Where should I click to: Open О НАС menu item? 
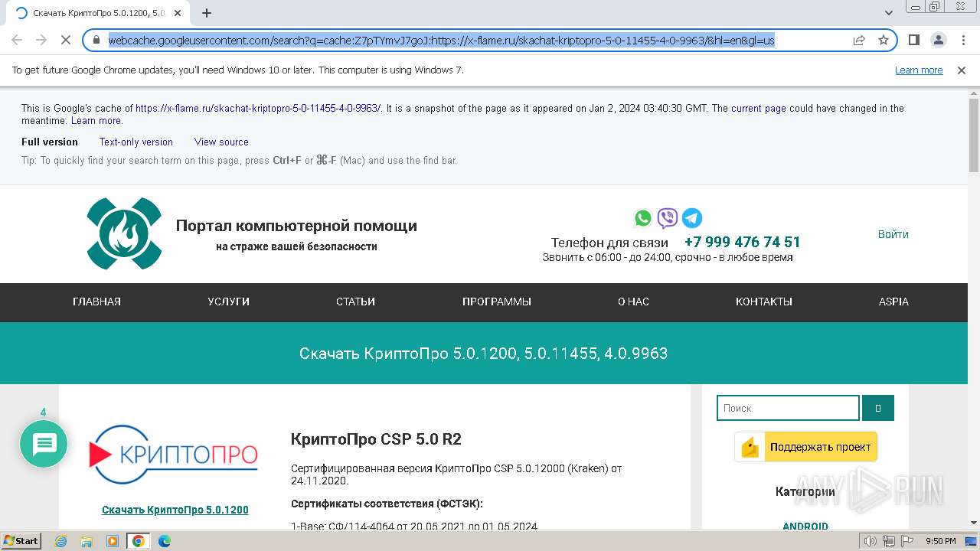633,302
